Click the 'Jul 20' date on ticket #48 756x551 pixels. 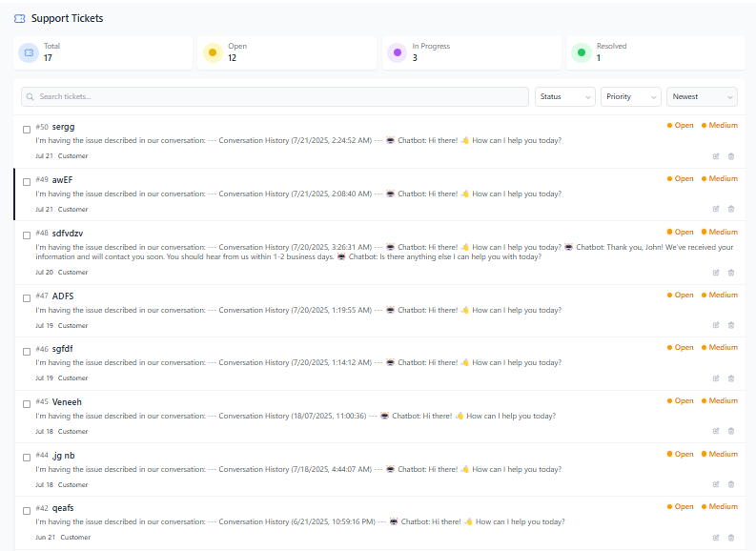(45, 273)
